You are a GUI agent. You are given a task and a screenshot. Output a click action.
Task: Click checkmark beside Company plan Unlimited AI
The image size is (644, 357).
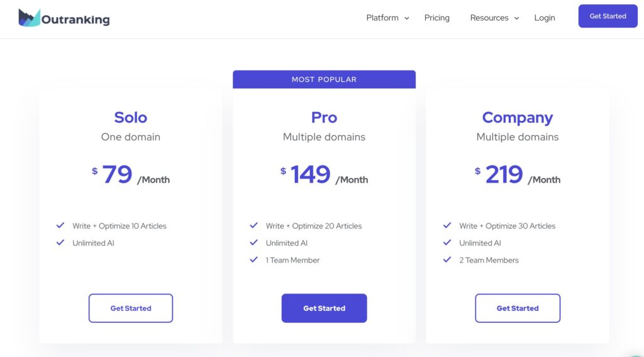tap(447, 242)
